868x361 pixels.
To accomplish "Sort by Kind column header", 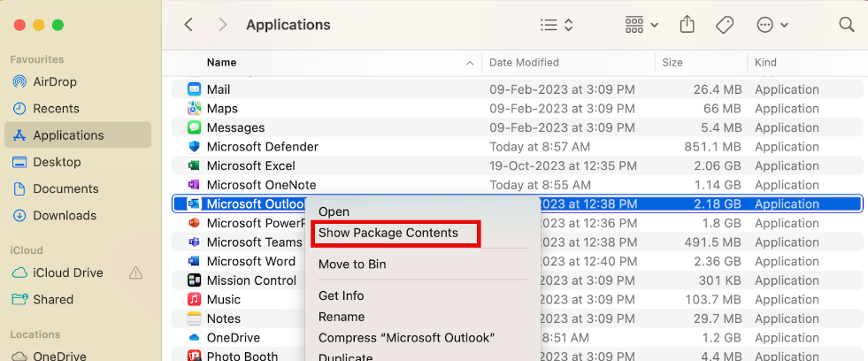I will (765, 63).
